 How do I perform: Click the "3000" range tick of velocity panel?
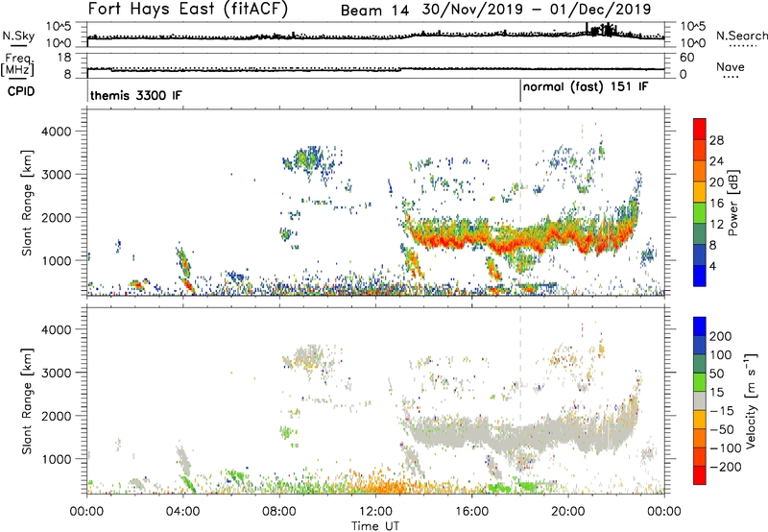56,373
